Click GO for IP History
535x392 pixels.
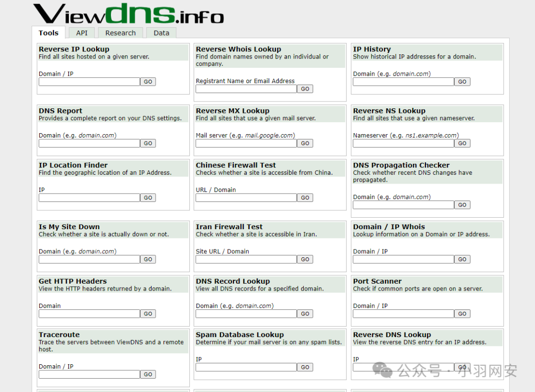[462, 82]
